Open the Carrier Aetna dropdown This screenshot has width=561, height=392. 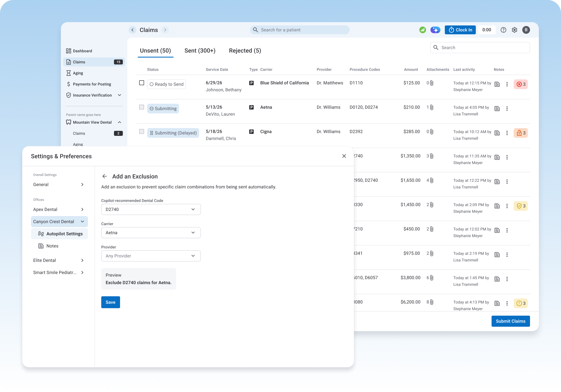point(151,233)
